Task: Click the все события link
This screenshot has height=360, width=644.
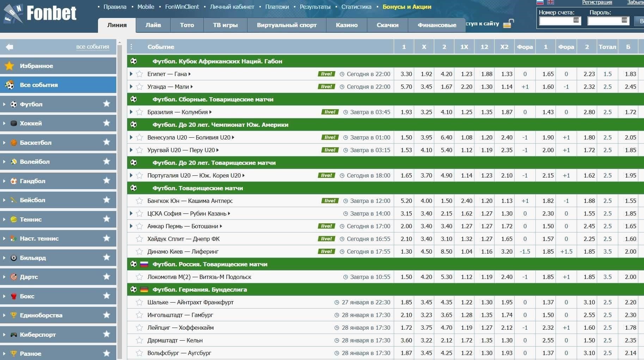Action: tap(93, 46)
